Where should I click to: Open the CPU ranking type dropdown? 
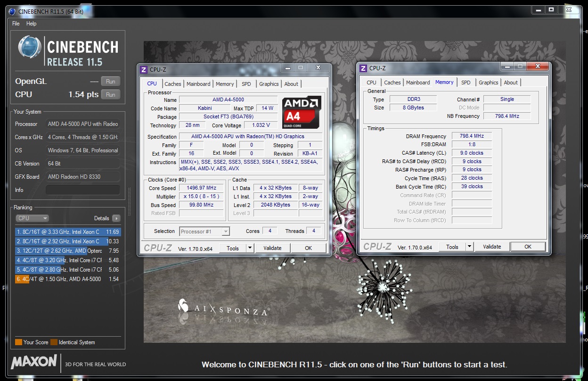[32, 218]
